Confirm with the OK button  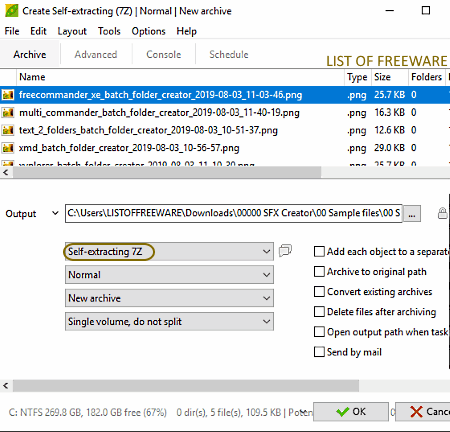click(351, 412)
